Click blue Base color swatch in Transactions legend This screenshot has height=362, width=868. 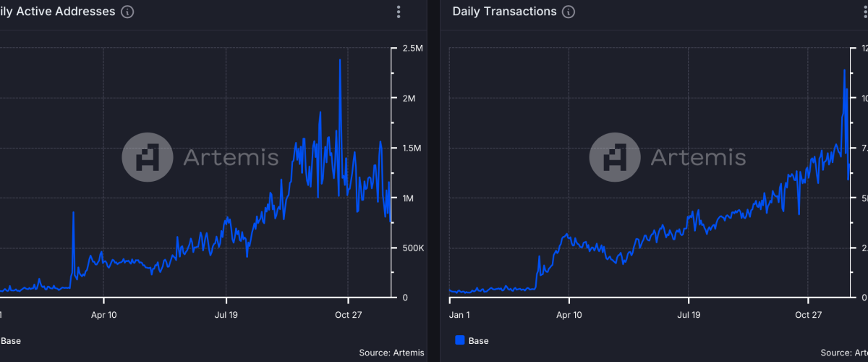tap(459, 340)
